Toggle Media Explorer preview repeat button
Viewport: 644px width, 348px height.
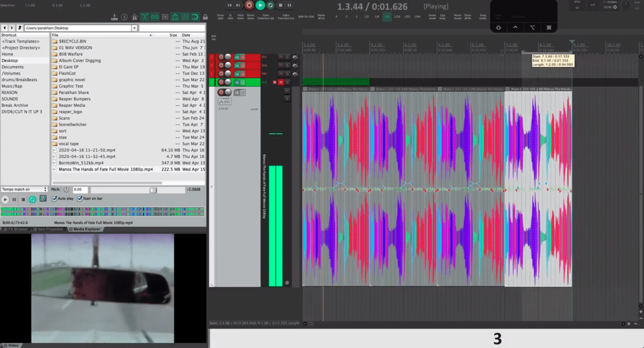click(32, 199)
